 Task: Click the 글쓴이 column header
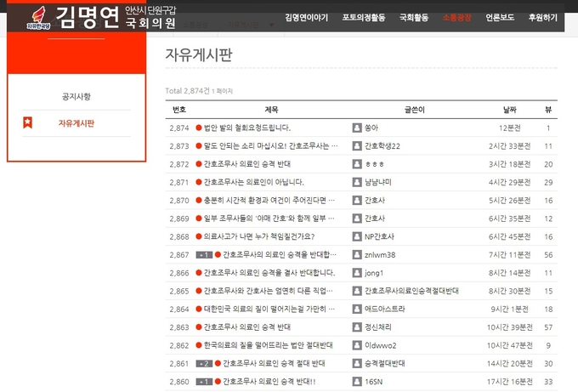point(415,110)
